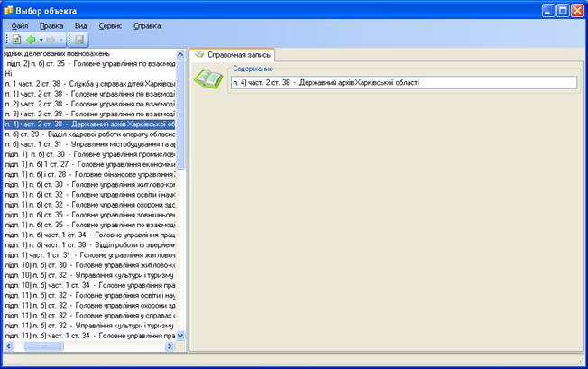Switch to the Справочная запись tab
588x369 pixels.
tap(234, 55)
